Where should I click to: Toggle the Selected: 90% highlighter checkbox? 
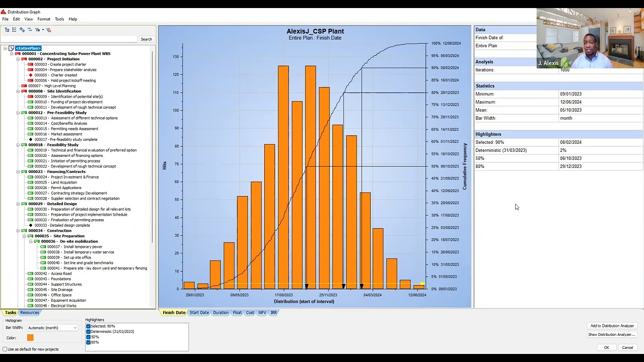coord(88,326)
